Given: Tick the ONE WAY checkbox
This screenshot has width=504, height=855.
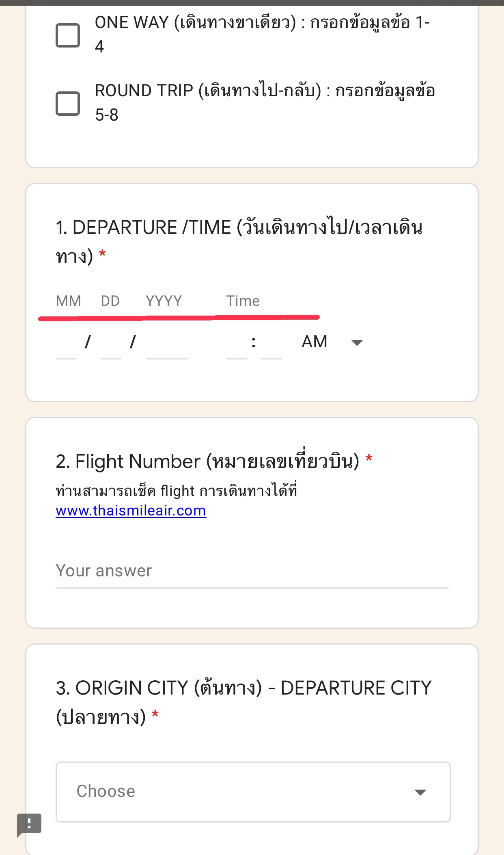Looking at the screenshot, I should click(68, 35).
